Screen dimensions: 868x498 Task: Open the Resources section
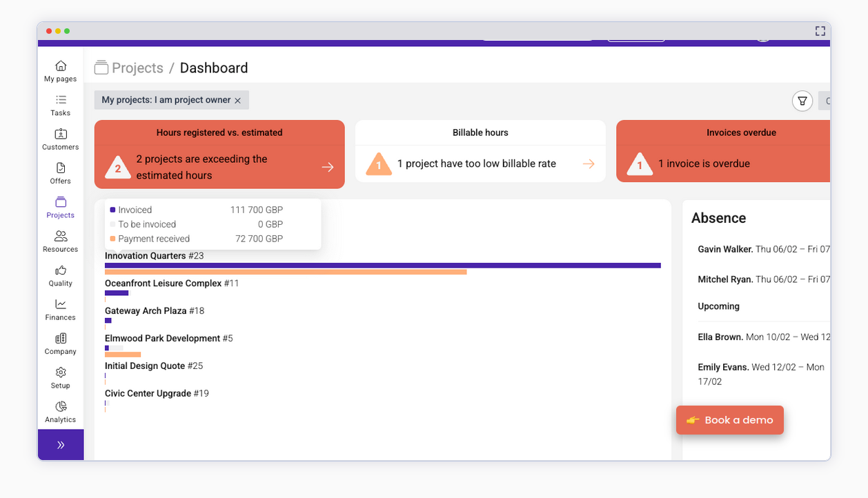pos(60,241)
